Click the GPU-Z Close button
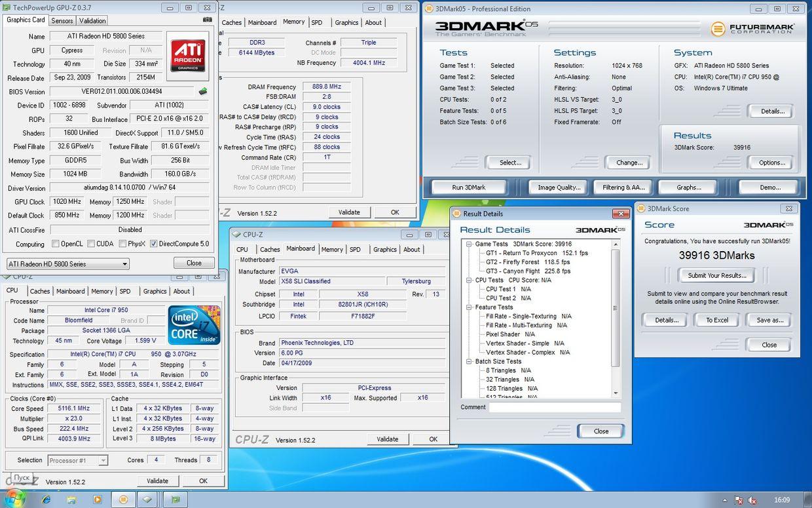Screen dimensions: 812x508 coord(194,263)
